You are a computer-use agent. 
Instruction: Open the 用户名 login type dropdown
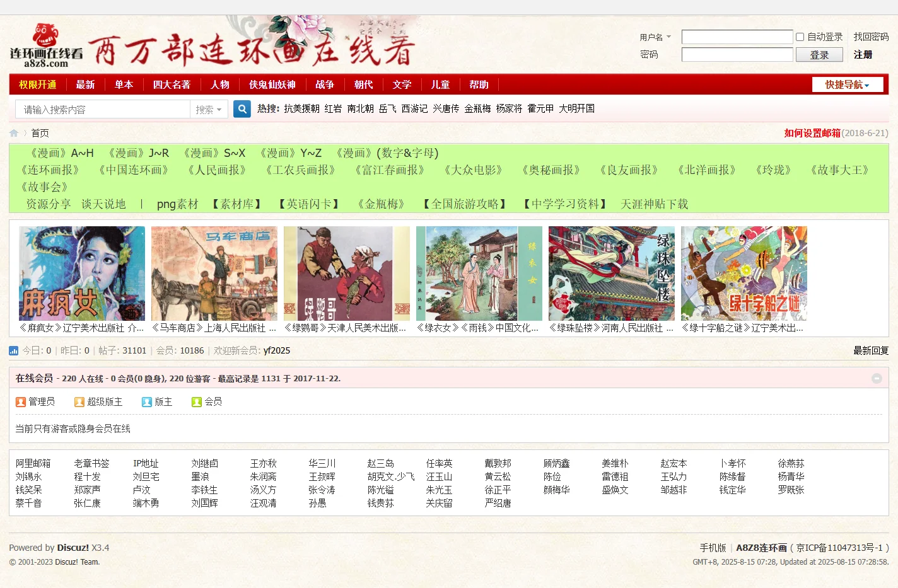[655, 37]
